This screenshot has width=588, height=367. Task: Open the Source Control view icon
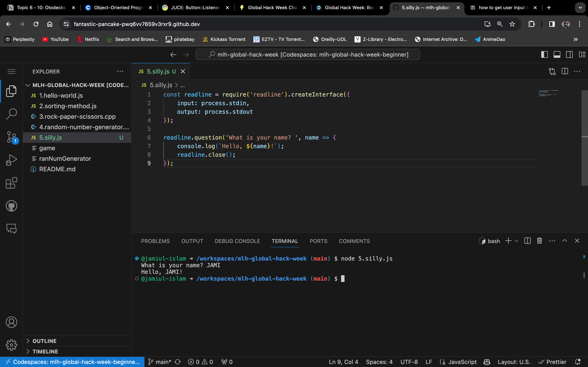click(11, 137)
